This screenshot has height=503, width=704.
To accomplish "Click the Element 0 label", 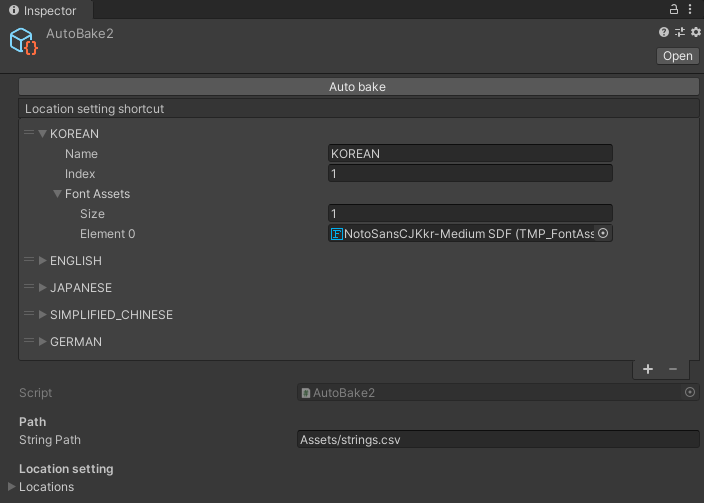I will coord(108,234).
